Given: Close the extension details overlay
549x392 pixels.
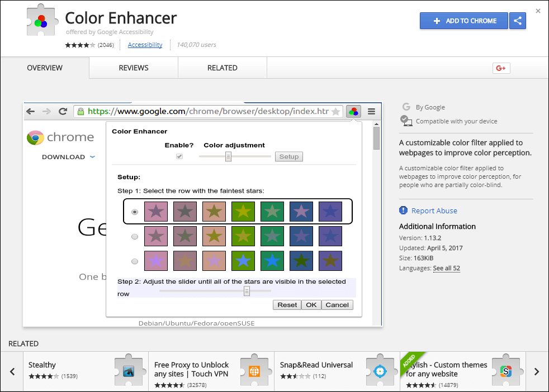Looking at the screenshot, I should click(538, 11).
